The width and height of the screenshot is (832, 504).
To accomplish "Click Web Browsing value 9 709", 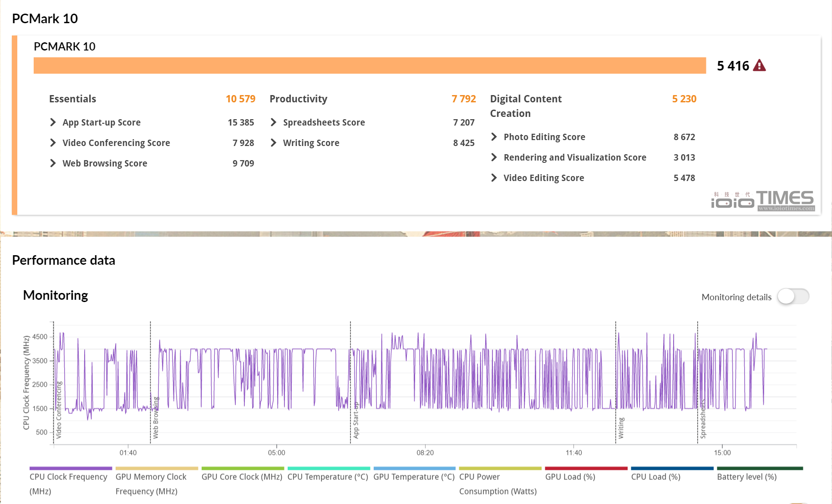I will [x=243, y=163].
